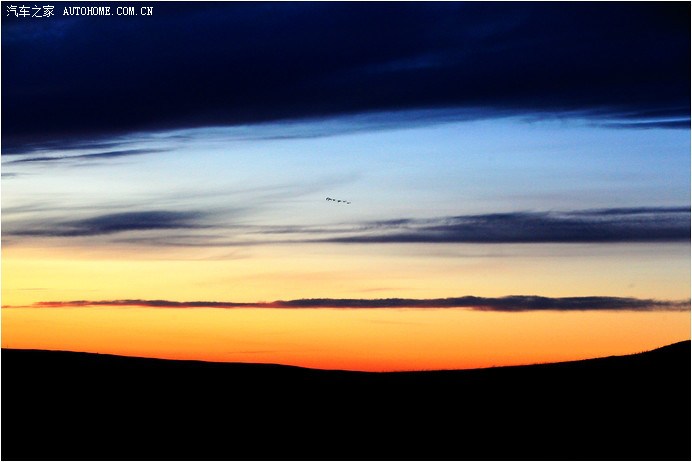692x462 pixels.
Task: Click the AUTOHOME.COM.CN watermark text
Action: pyautogui.click(x=108, y=11)
